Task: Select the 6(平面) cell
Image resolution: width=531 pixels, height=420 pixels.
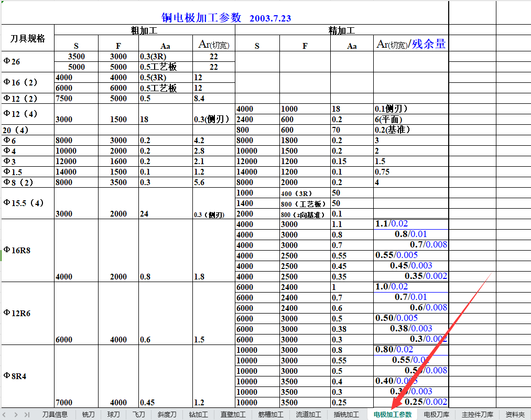Action: pyautogui.click(x=411, y=120)
